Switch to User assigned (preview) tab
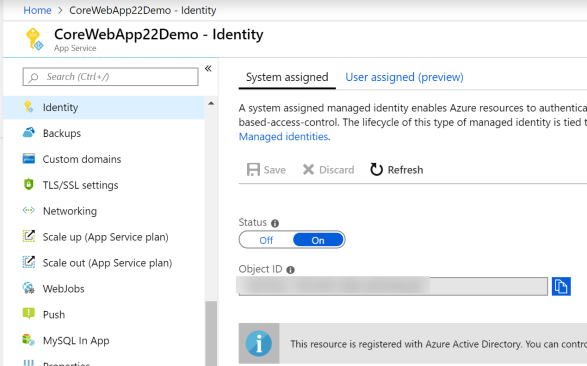Viewport: 587px width, 366px height. pos(404,77)
